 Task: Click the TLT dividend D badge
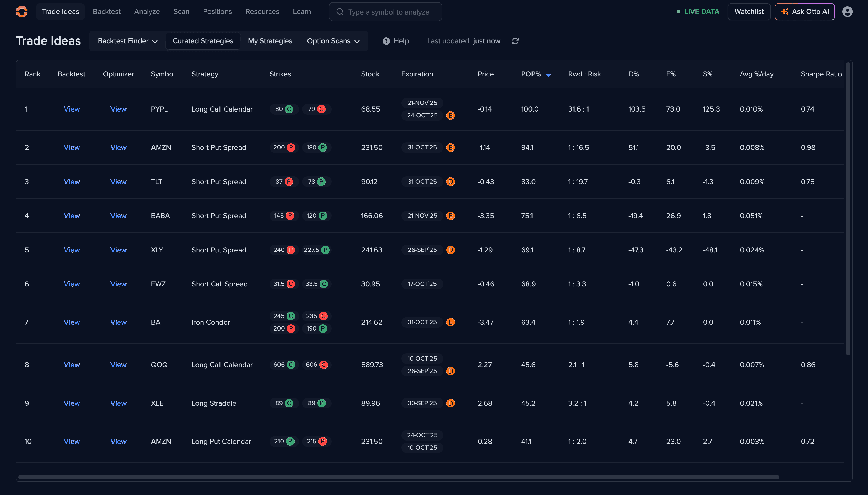[451, 182]
